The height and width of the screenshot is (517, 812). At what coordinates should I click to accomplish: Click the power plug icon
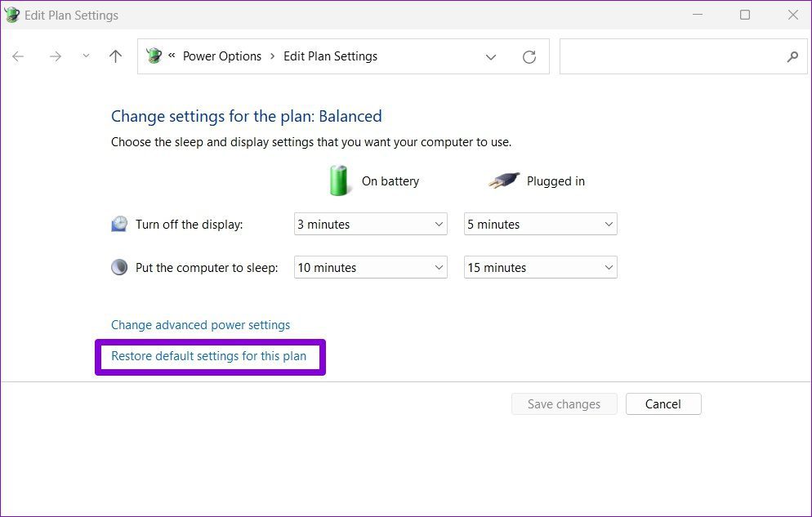(504, 181)
